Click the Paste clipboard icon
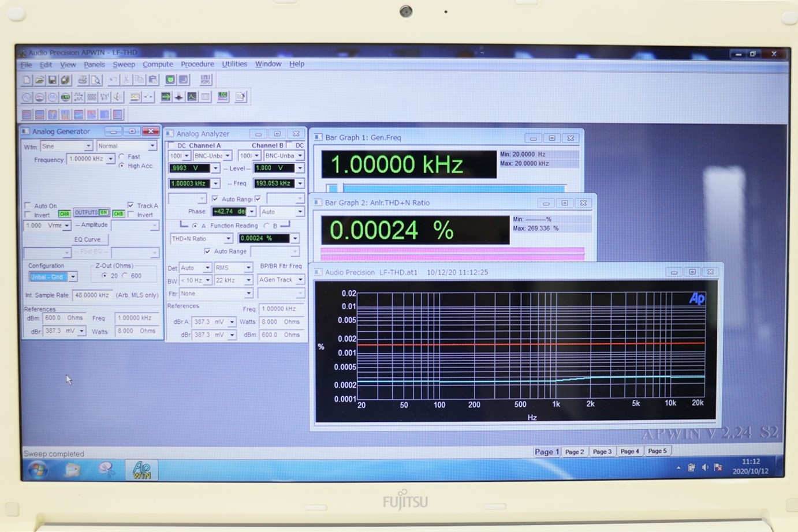Viewport: 798px width, 532px height. (x=152, y=80)
